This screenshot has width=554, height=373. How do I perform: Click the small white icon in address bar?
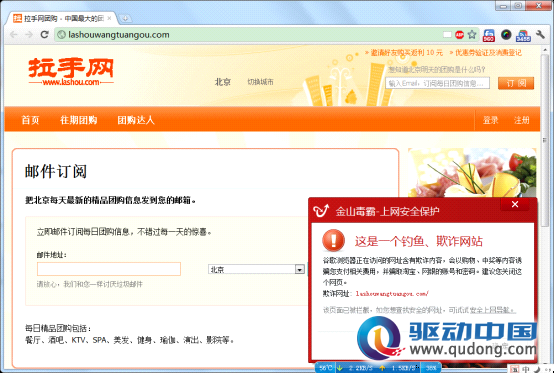tap(447, 35)
